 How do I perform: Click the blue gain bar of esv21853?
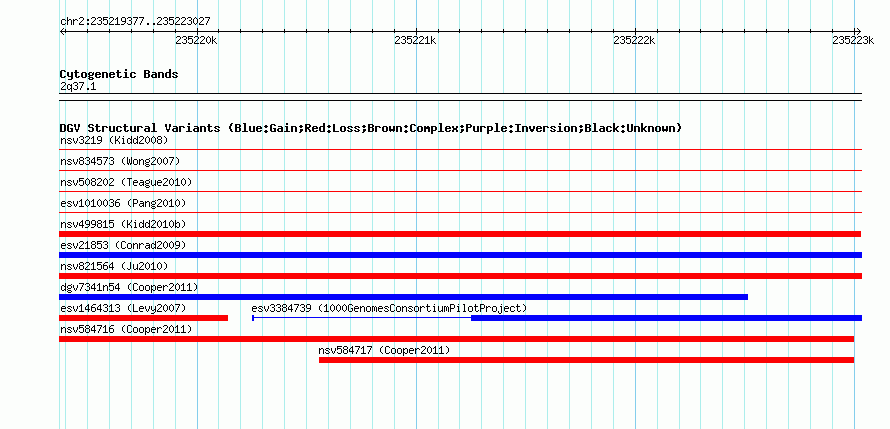click(460, 255)
